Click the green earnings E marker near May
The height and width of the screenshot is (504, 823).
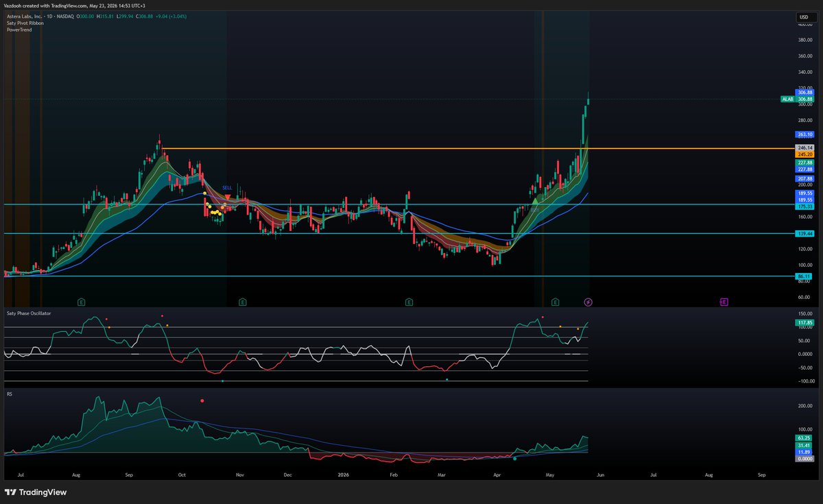pos(555,302)
